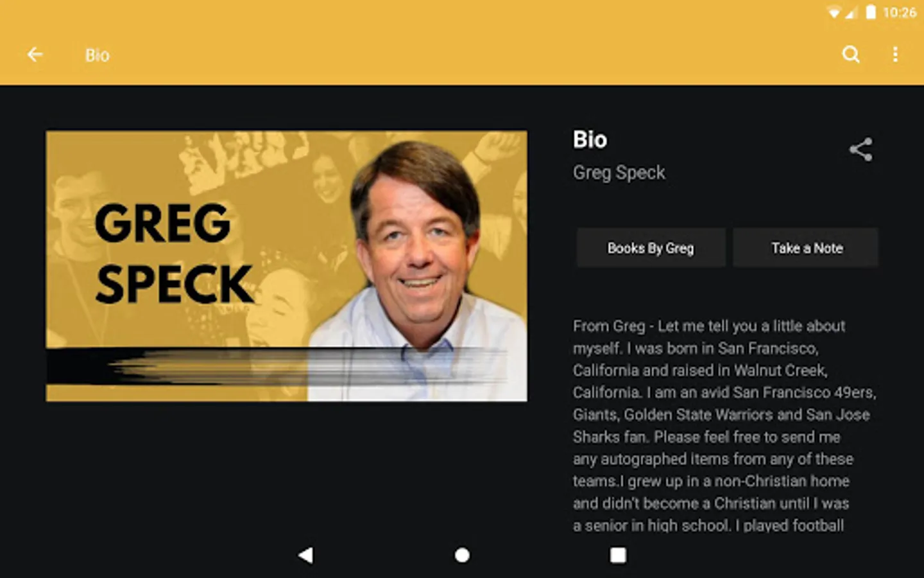Viewport: 924px width, 578px height.
Task: Tap the Greg Speck banner image
Action: 286,267
